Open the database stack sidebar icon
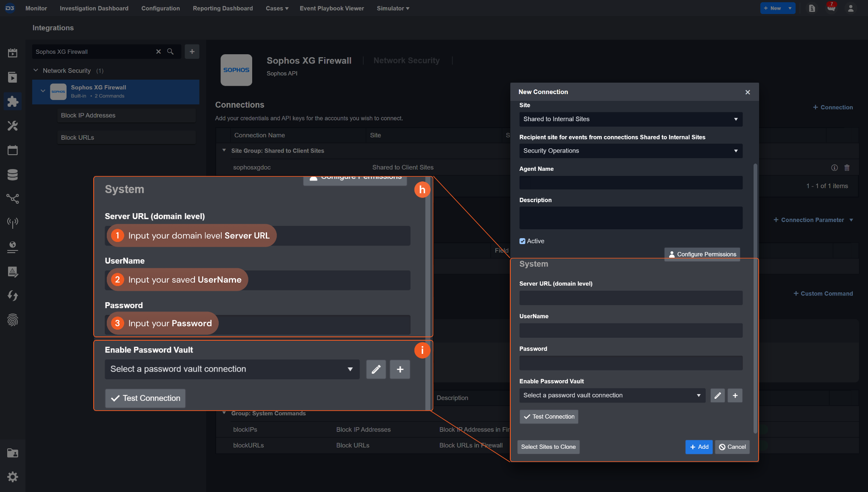Image resolution: width=868 pixels, height=492 pixels. [x=13, y=174]
